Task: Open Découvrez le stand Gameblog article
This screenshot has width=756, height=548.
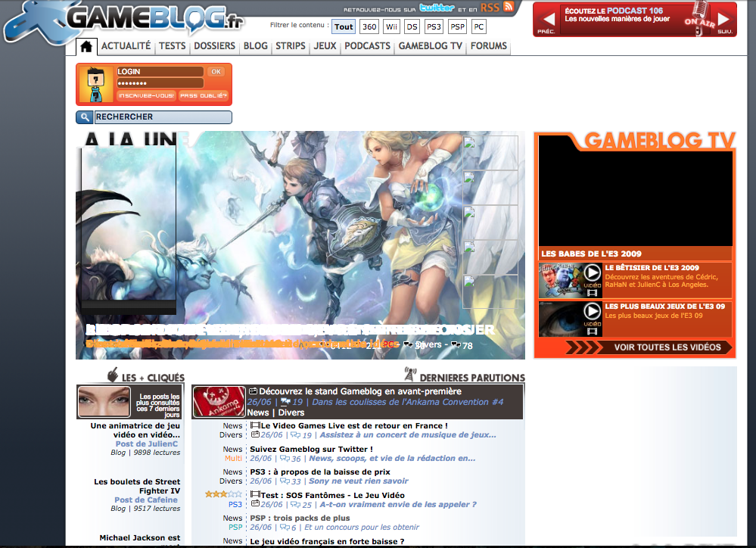Action: click(360, 391)
